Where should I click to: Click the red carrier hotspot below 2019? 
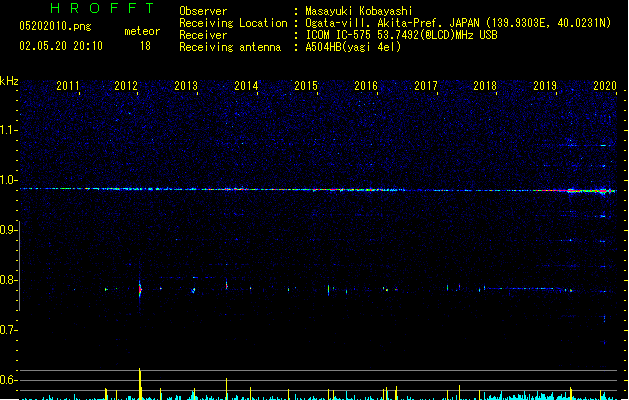570,190
